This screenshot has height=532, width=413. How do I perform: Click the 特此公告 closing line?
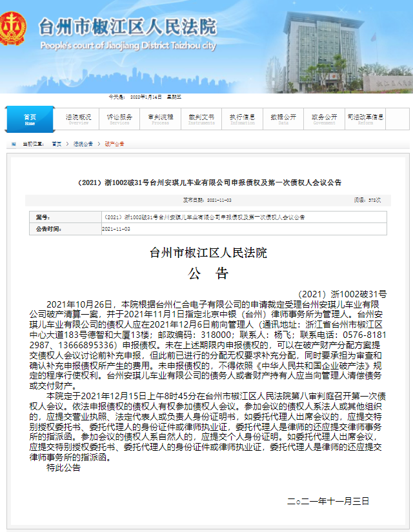63,468
